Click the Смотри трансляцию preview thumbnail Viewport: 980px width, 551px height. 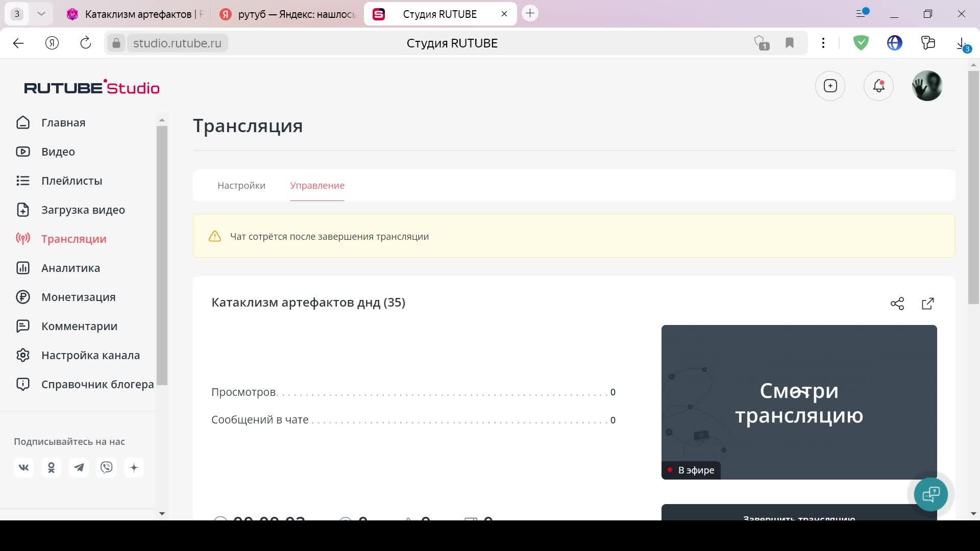[x=799, y=402]
